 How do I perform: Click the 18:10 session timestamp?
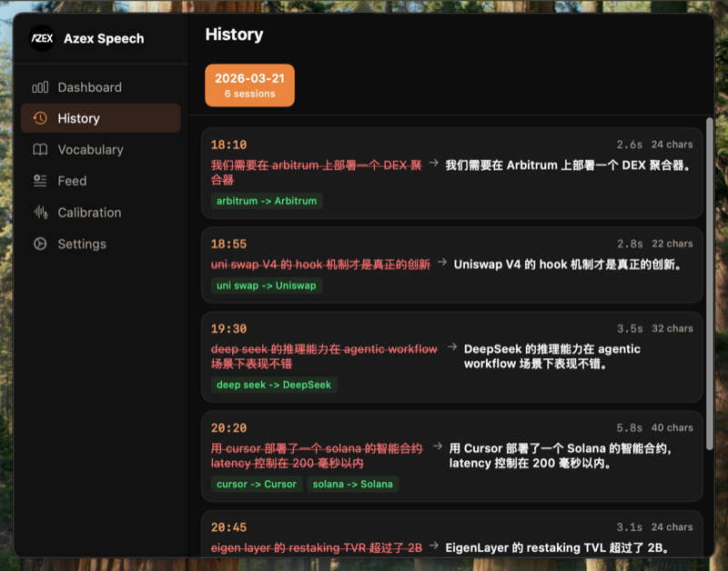click(229, 145)
